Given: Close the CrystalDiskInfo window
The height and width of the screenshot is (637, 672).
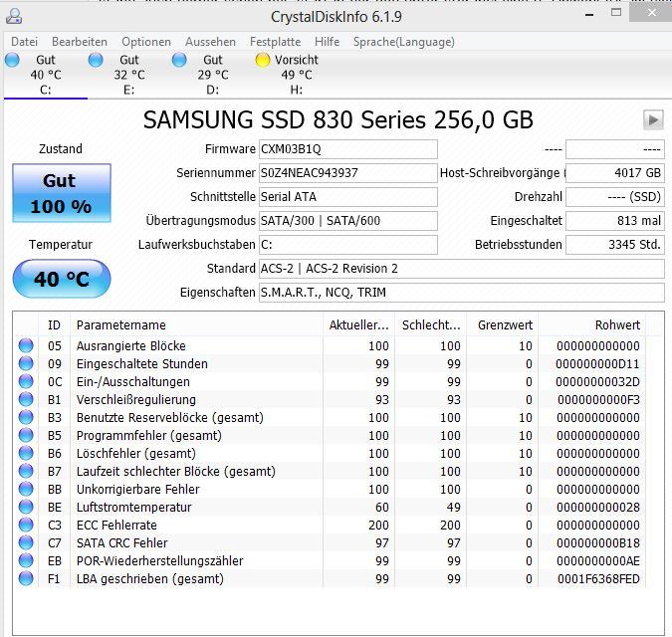Looking at the screenshot, I should point(651,13).
